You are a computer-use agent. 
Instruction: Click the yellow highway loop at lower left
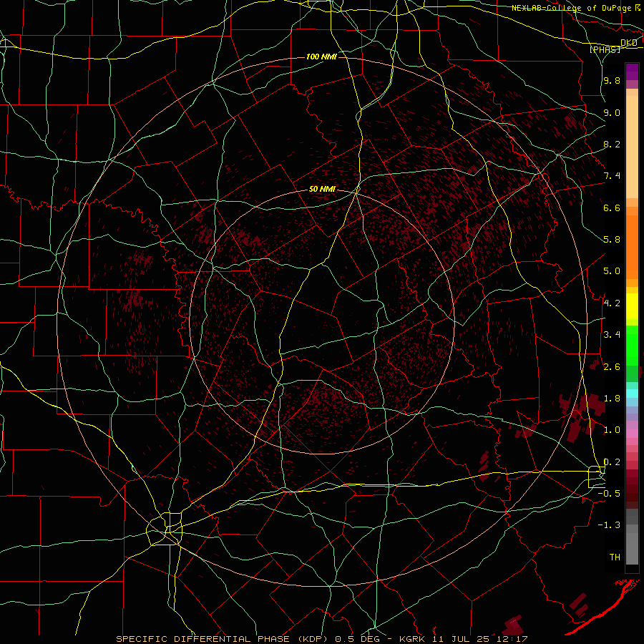click(164, 529)
